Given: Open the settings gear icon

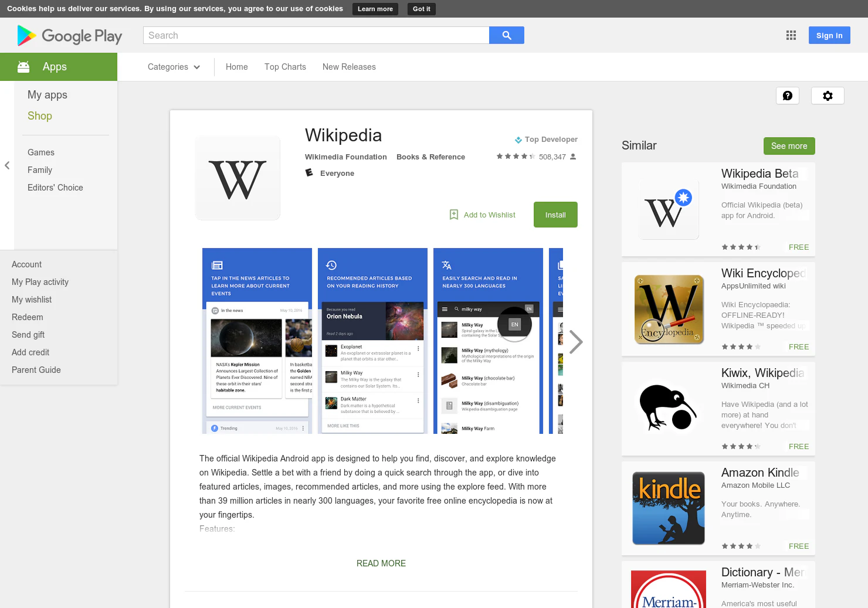Looking at the screenshot, I should (x=828, y=96).
